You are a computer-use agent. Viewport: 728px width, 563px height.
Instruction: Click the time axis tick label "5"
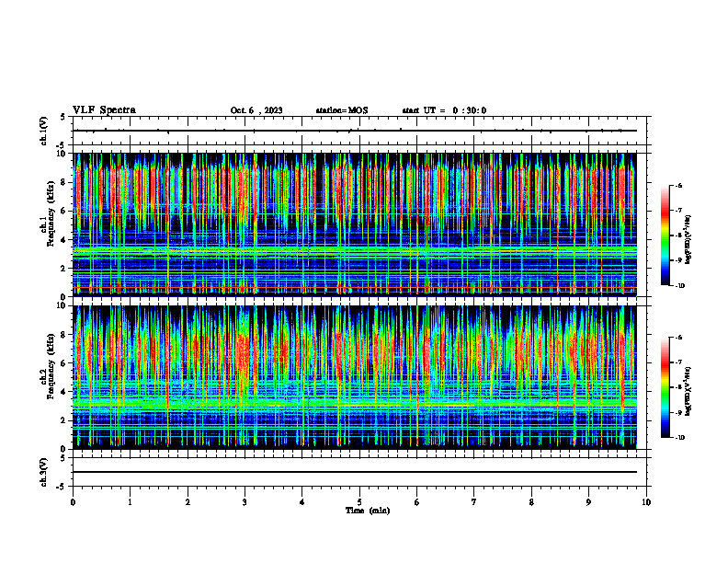[x=359, y=502]
